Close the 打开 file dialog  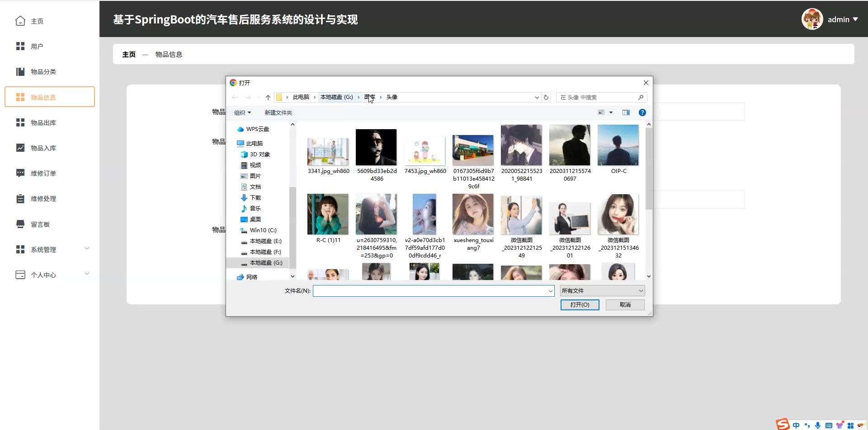[x=646, y=83]
